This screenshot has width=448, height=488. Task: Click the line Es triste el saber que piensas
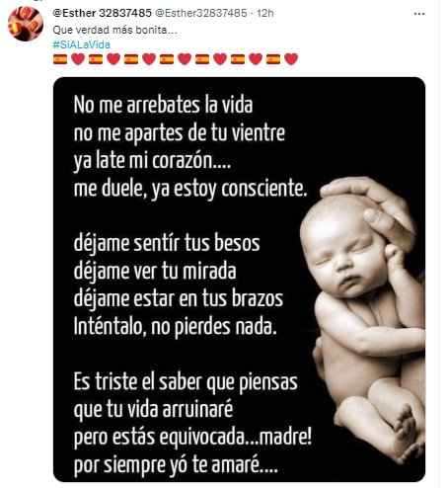pos(186,382)
